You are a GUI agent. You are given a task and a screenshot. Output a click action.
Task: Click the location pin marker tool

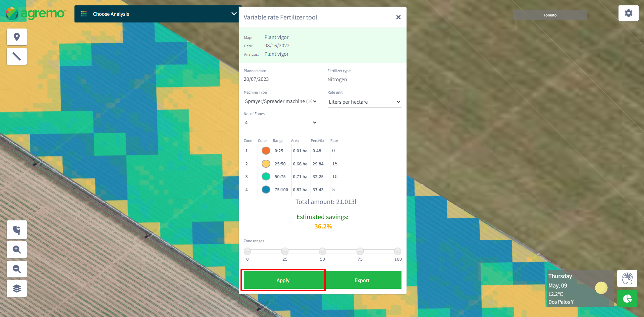(x=17, y=37)
